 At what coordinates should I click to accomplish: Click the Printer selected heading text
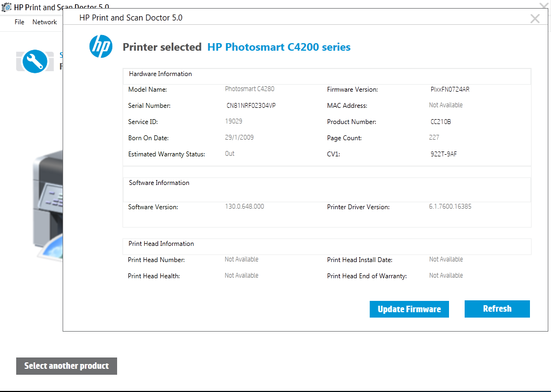pyautogui.click(x=162, y=47)
